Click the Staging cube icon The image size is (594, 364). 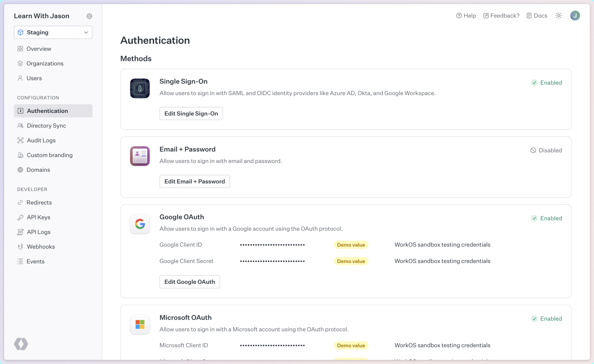(20, 32)
